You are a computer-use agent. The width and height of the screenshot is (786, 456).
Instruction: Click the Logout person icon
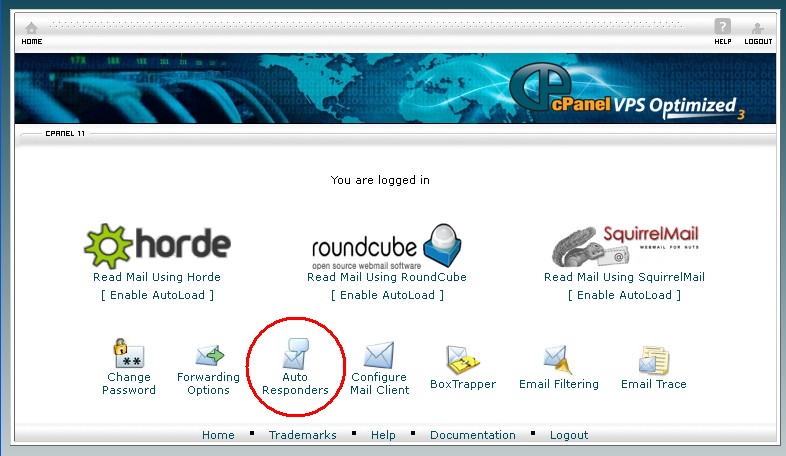pyautogui.click(x=757, y=28)
